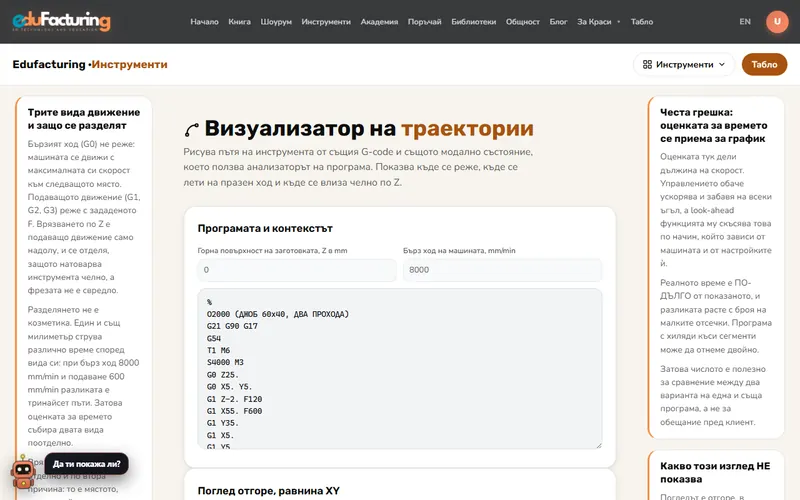Click inside the G-code program textarea
Image resolution: width=800 pixels, height=500 pixels.
pyautogui.click(x=399, y=369)
